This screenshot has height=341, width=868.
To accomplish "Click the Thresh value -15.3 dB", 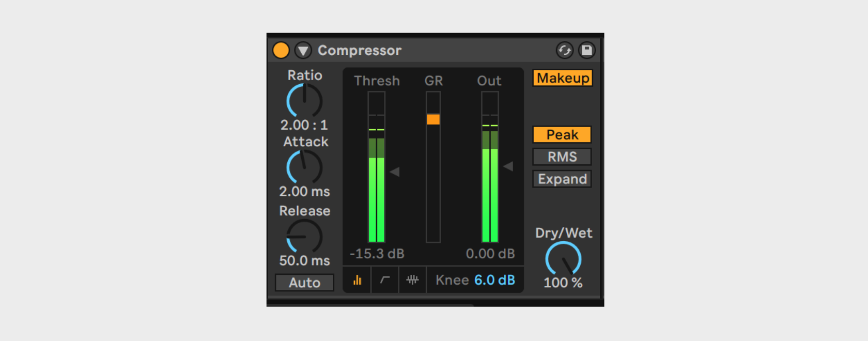I will (x=377, y=254).
